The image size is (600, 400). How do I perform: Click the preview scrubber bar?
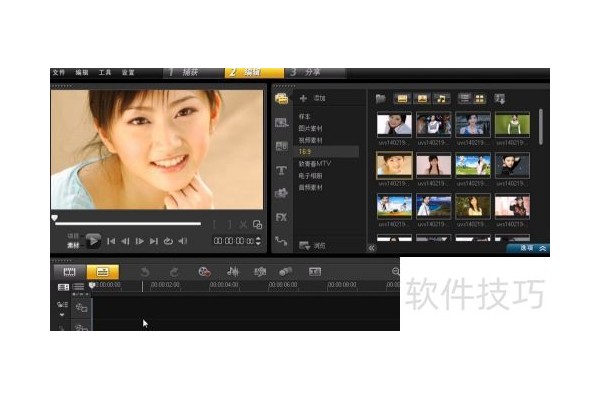click(128, 224)
